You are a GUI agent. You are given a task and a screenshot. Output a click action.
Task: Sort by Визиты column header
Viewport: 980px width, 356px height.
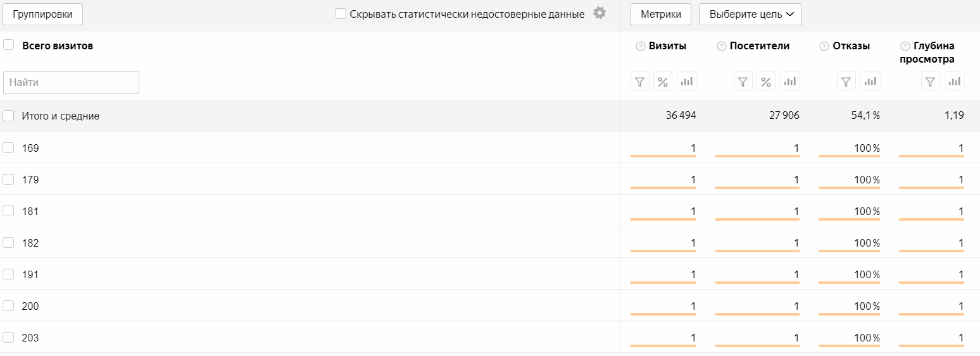(667, 46)
